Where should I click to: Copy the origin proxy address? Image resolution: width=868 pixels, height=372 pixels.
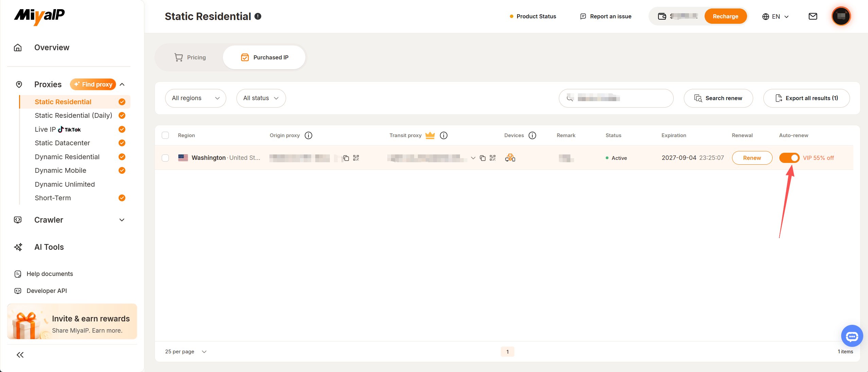click(x=346, y=158)
